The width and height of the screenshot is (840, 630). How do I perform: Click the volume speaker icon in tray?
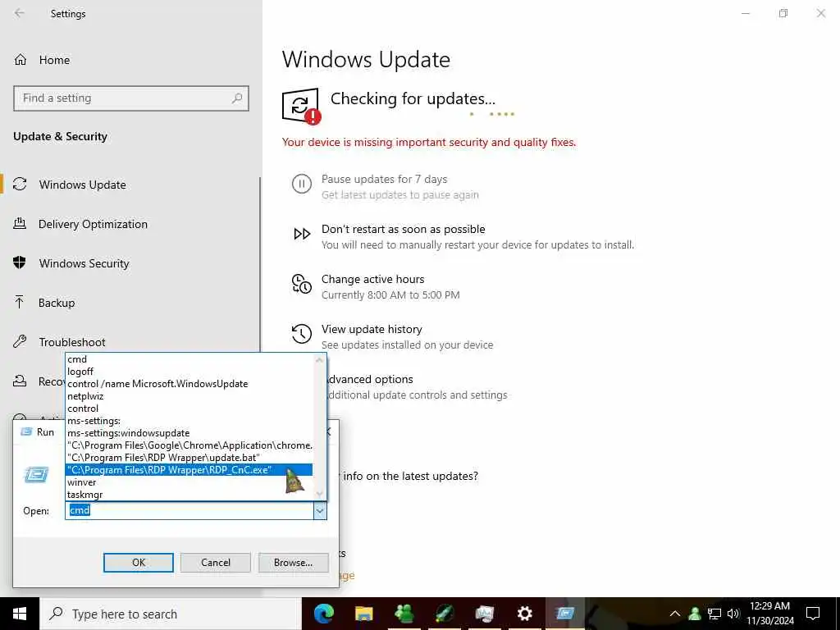click(x=733, y=614)
